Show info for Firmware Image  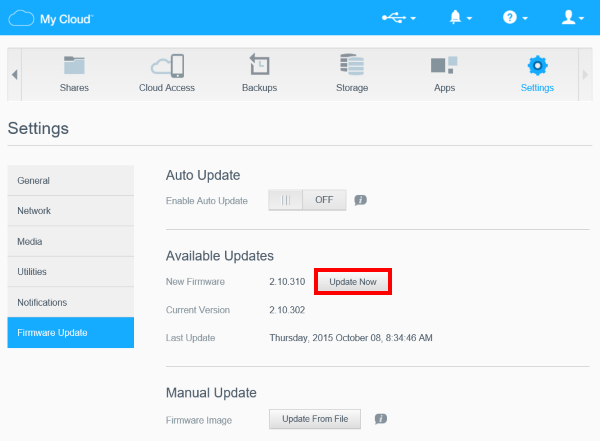pyautogui.click(x=381, y=419)
